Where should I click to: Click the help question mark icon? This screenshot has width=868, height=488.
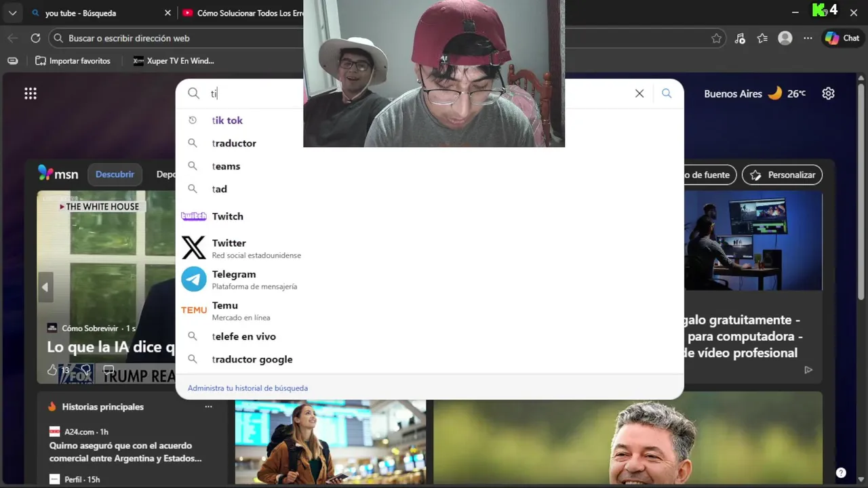coord(841,473)
